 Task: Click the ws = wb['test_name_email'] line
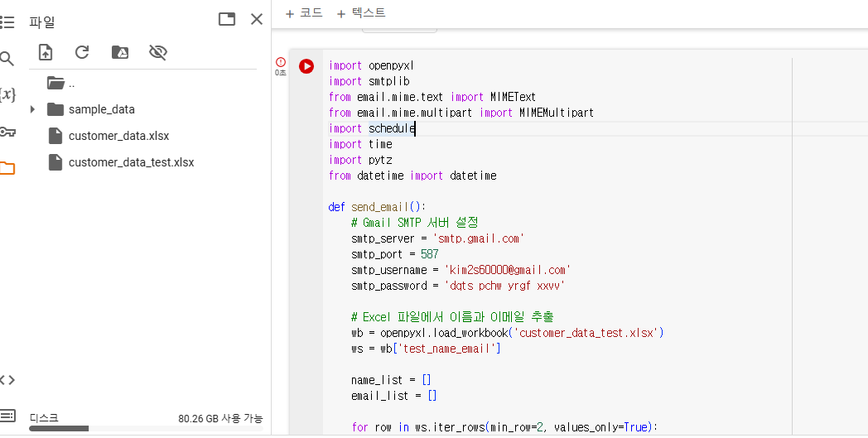(426, 349)
